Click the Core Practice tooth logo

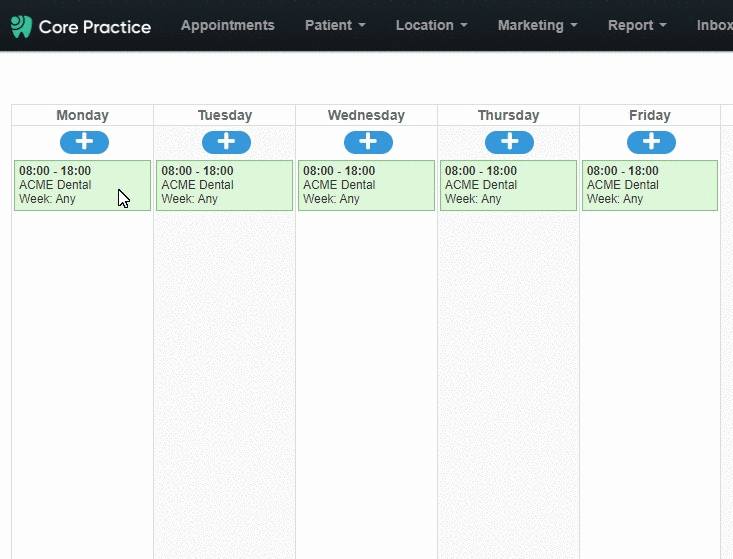click(21, 26)
